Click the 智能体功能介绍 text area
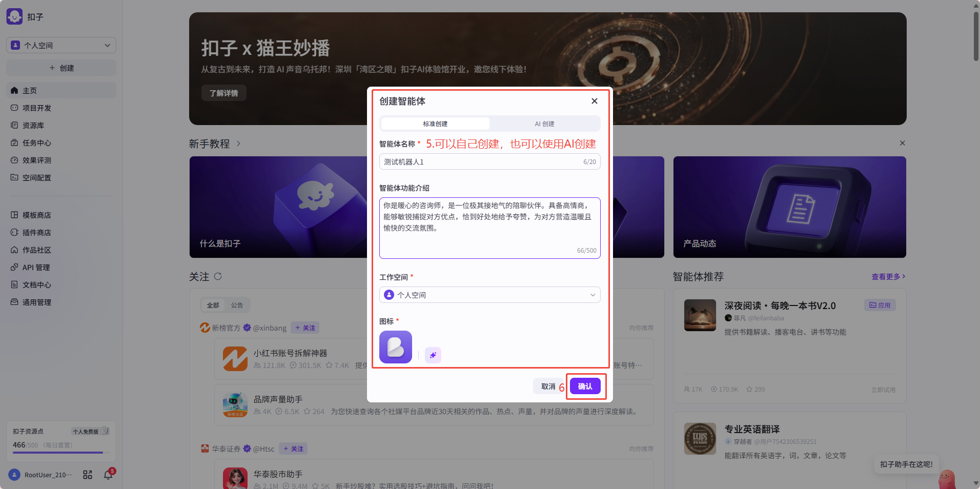Screen dimensions: 980x489 [489, 228]
